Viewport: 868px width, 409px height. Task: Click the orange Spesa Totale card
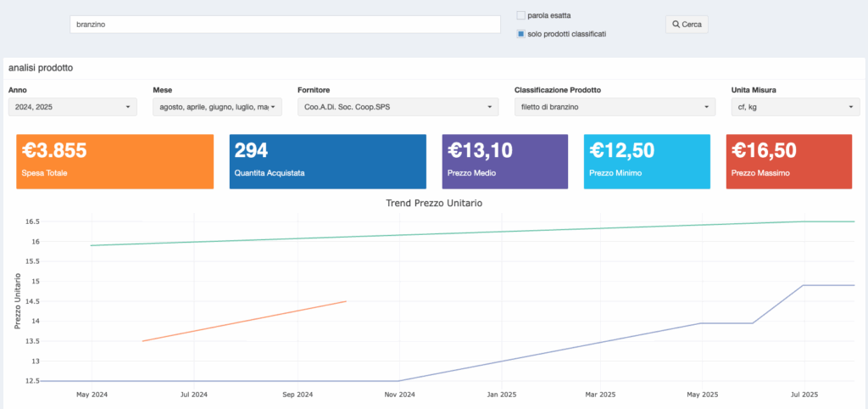(114, 161)
